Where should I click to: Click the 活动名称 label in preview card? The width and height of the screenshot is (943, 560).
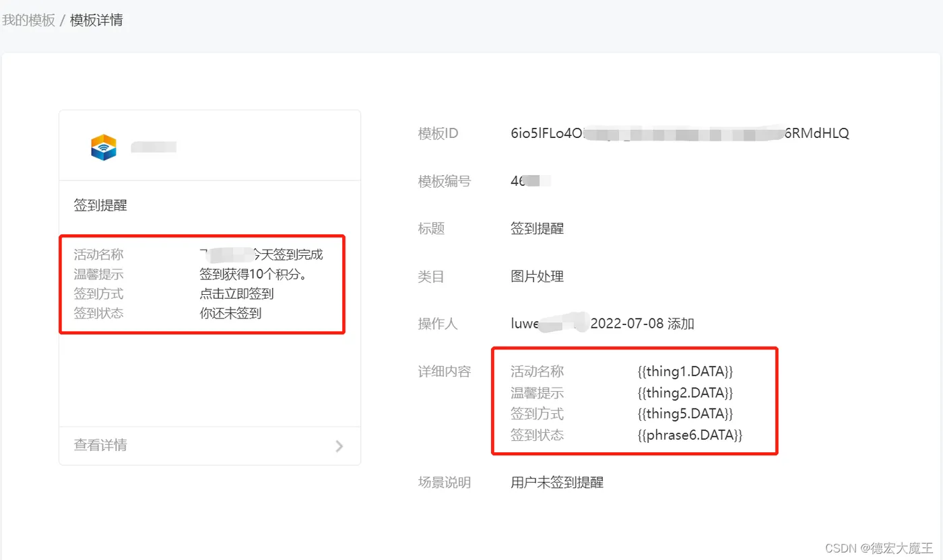(x=98, y=254)
